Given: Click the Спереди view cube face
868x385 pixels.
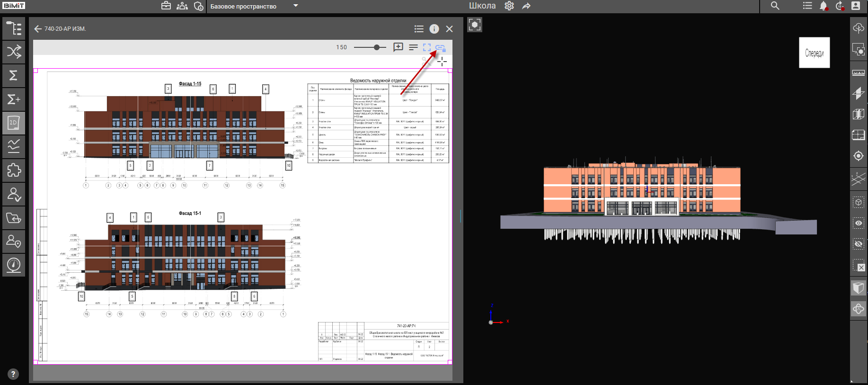Looking at the screenshot, I should point(814,53).
